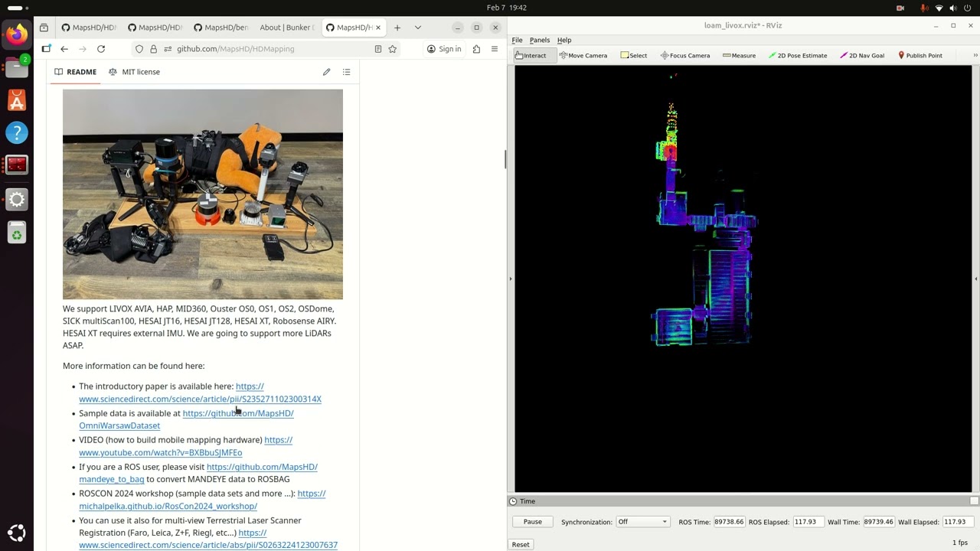Go forward in Firefox
980x551 pixels.
[x=83, y=49]
